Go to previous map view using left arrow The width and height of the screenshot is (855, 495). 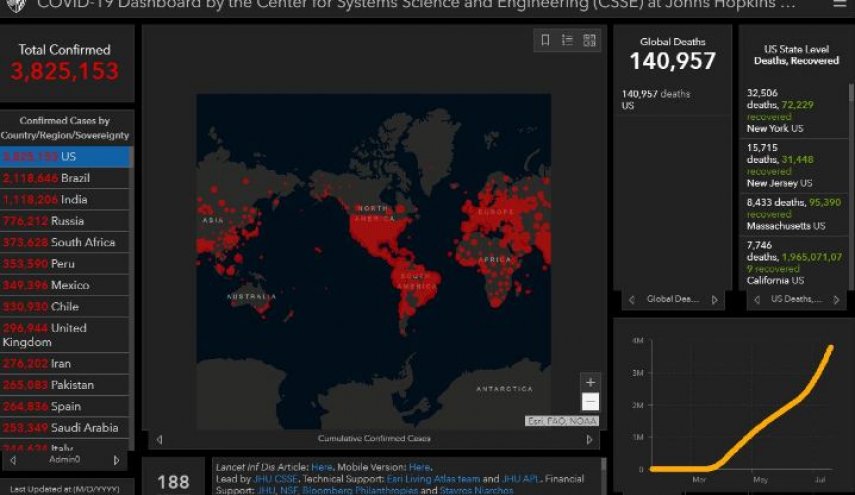159,439
